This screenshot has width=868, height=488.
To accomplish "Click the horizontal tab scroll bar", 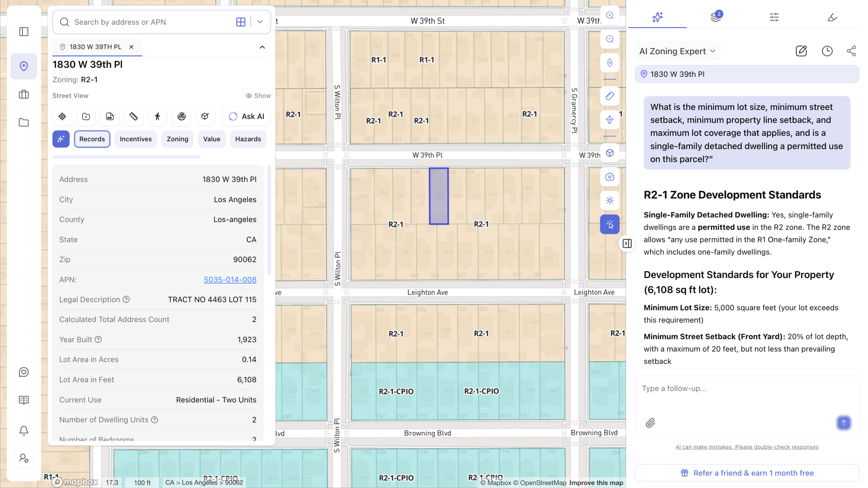I will [x=126, y=157].
